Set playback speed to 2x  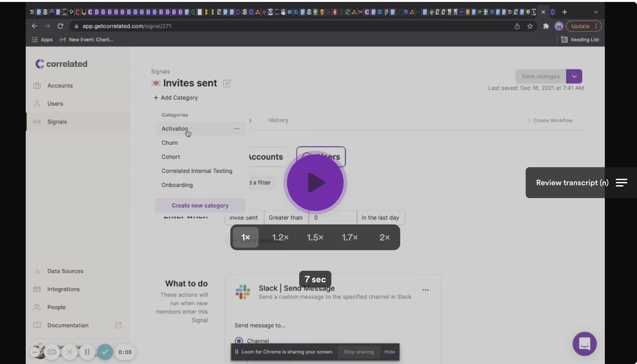384,237
